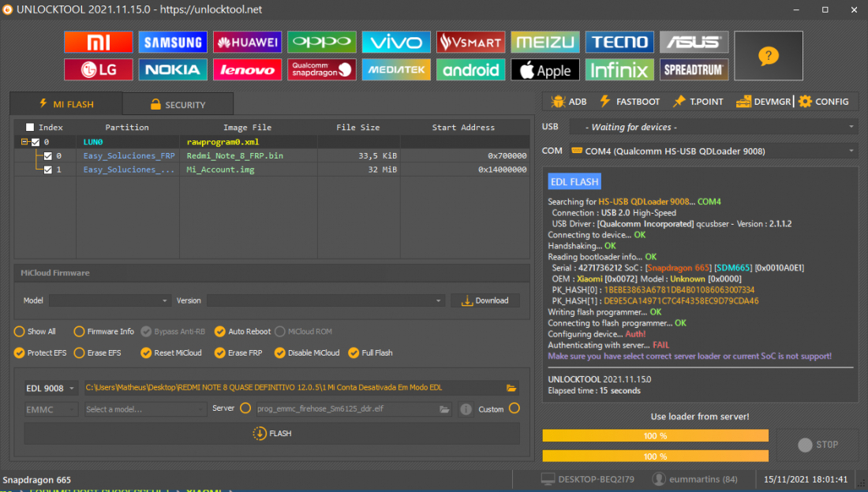Choose the Meizu brand tile
The width and height of the screenshot is (868, 492).
pos(544,42)
